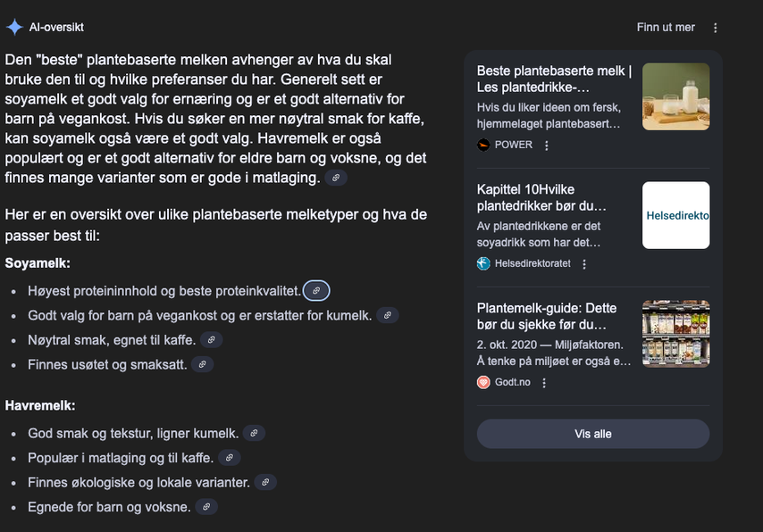Click the source link icon after 'gode i matlaging'

(336, 178)
